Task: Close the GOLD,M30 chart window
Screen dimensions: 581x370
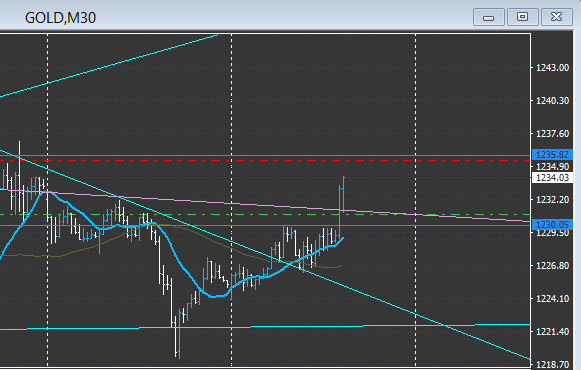Action: click(557, 17)
